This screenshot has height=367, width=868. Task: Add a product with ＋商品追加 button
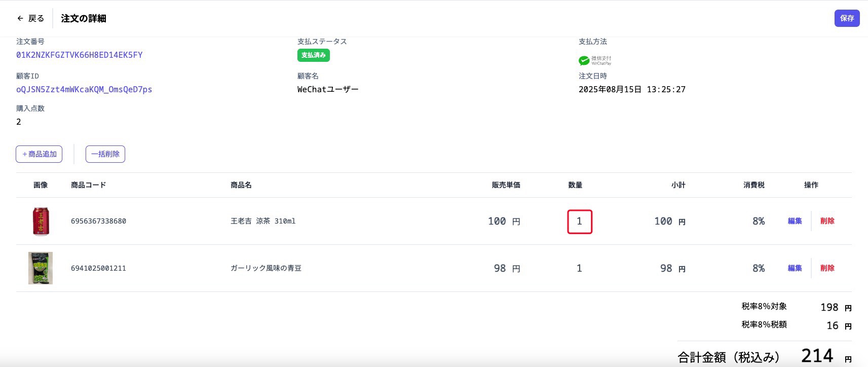[x=39, y=154]
